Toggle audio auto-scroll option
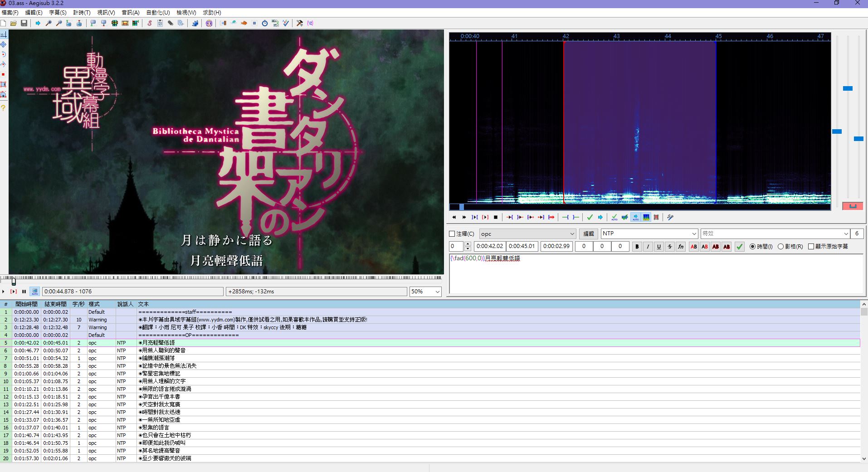The image size is (868, 472). pos(635,217)
